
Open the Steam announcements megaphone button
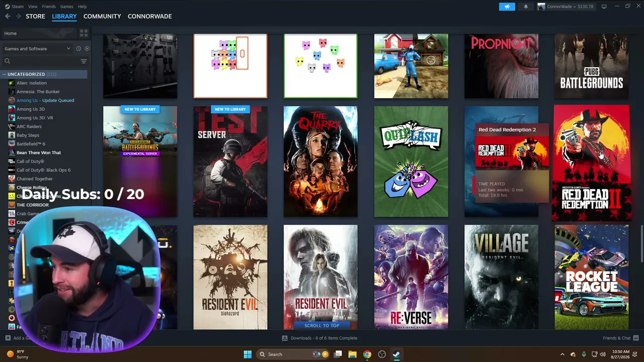click(x=507, y=7)
